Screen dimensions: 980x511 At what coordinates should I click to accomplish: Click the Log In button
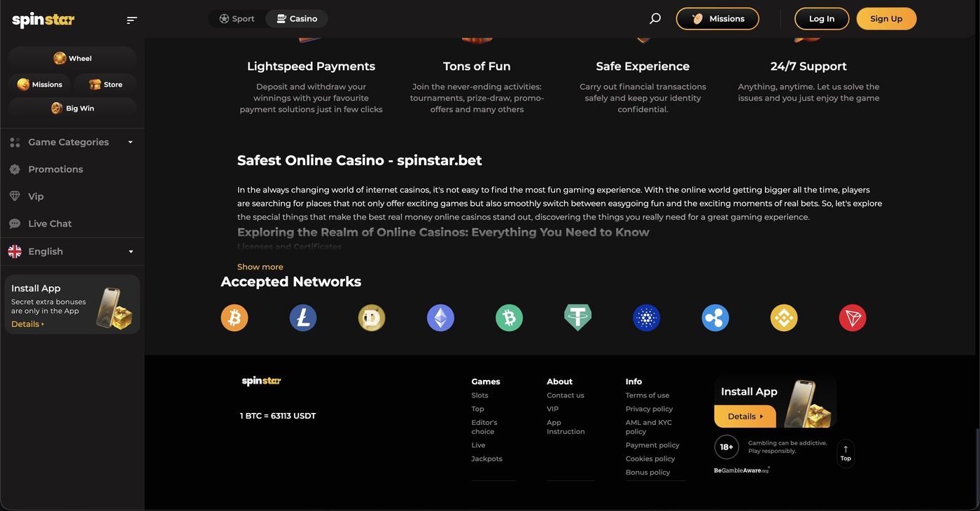click(x=822, y=19)
